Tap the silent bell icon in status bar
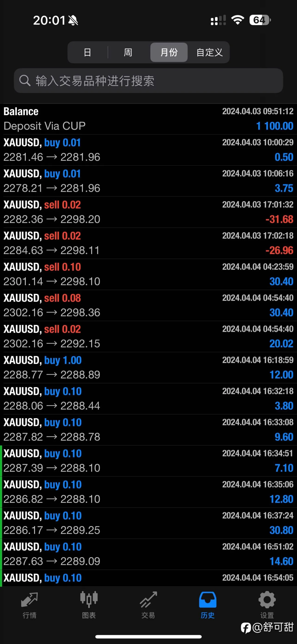 coord(73,20)
